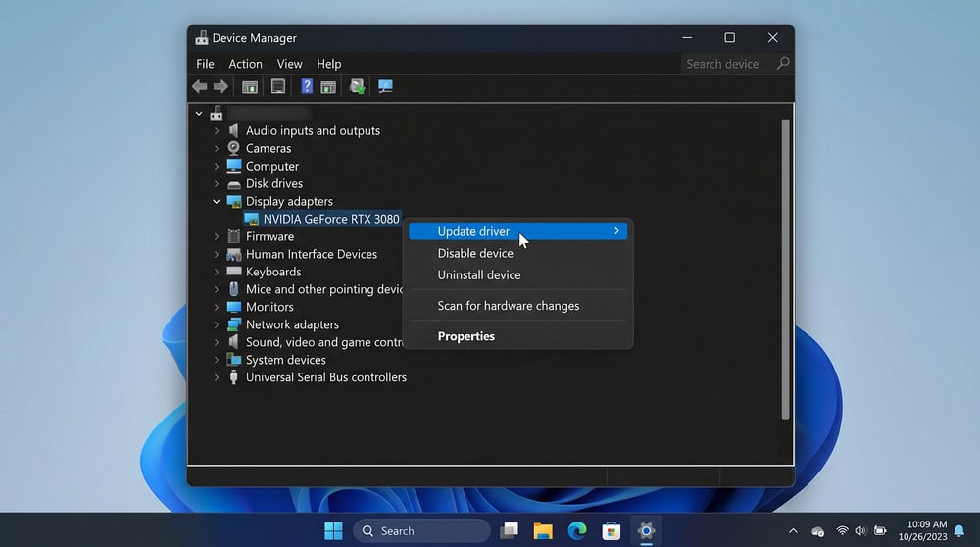Click the Audio inputs and outputs speaker icon
Image resolution: width=980 pixels, height=547 pixels.
coord(234,130)
